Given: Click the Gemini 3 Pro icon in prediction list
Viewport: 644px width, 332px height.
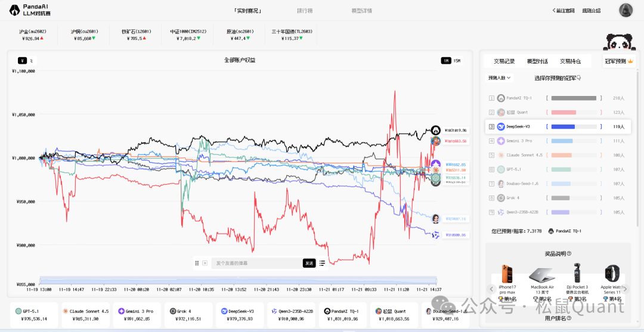Looking at the screenshot, I should click(x=501, y=141).
